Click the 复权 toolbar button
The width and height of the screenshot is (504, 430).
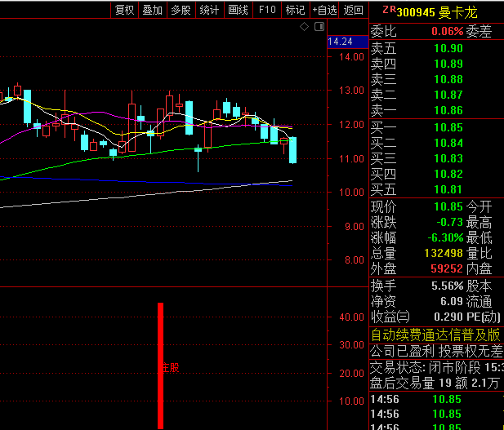tap(124, 10)
